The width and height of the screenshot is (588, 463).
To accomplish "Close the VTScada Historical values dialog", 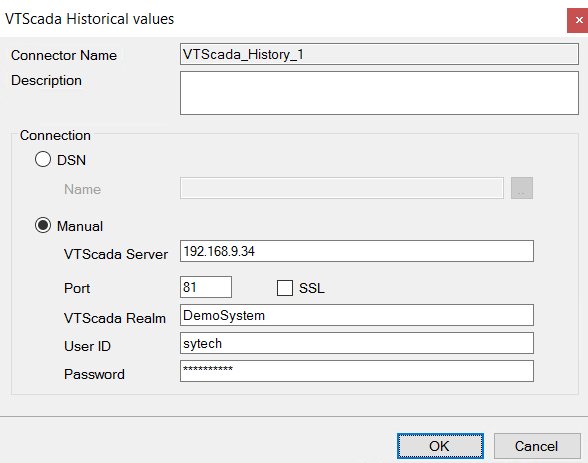I will (578, 20).
